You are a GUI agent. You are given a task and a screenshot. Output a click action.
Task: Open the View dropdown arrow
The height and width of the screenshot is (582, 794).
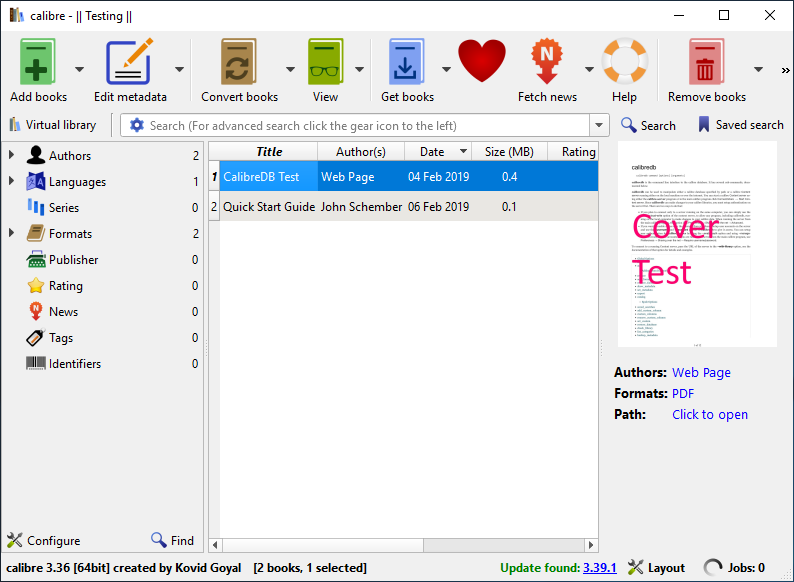359,69
